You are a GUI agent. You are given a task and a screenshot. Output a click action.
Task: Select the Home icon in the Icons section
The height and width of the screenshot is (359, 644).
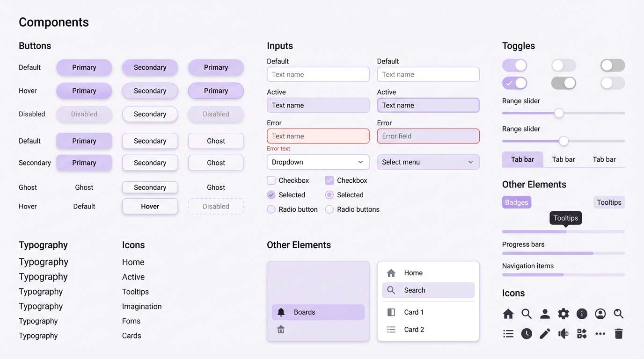508,314
